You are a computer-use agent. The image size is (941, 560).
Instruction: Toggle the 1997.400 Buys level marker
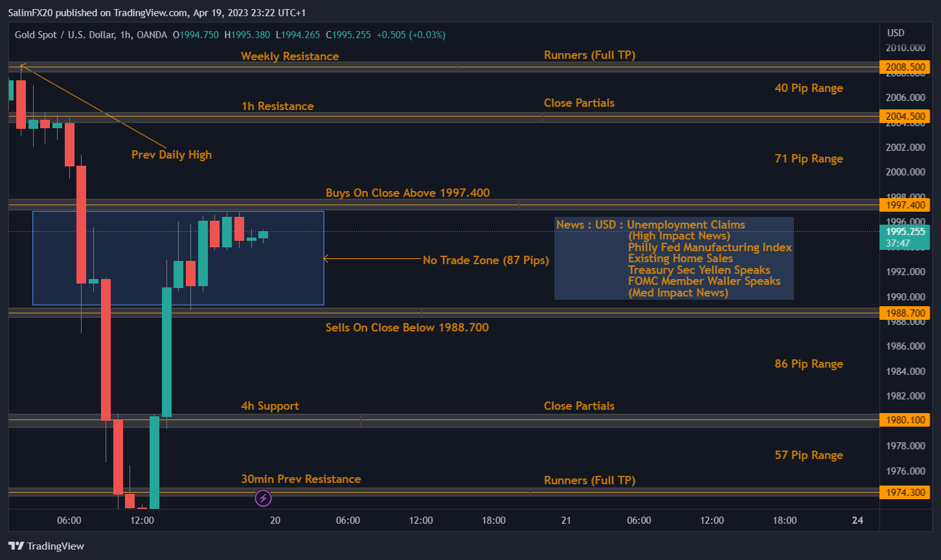(905, 205)
